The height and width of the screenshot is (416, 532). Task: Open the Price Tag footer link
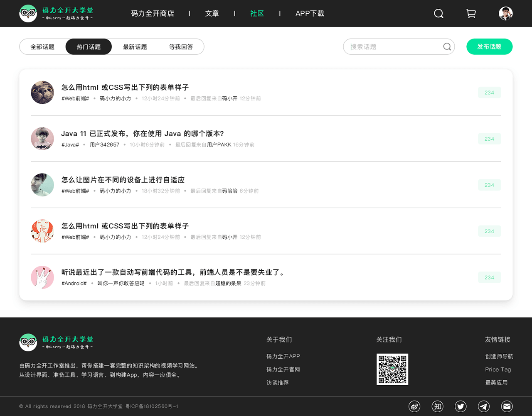click(x=498, y=370)
